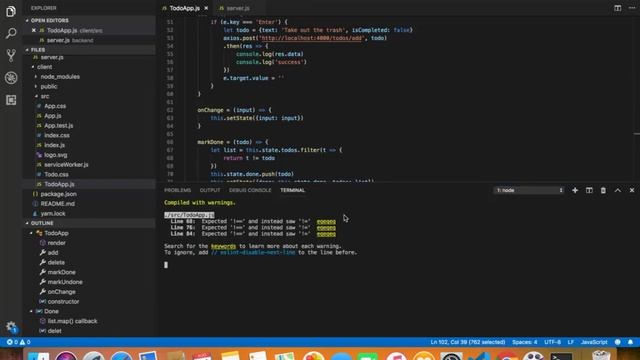640x360 pixels.
Task: Click errors and warnings count in status bar
Action: pos(18,342)
